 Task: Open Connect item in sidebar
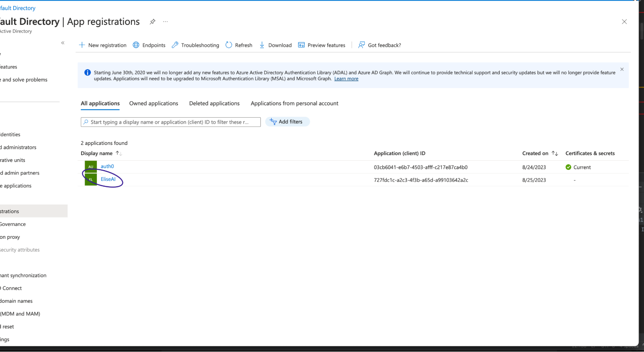tap(11, 288)
